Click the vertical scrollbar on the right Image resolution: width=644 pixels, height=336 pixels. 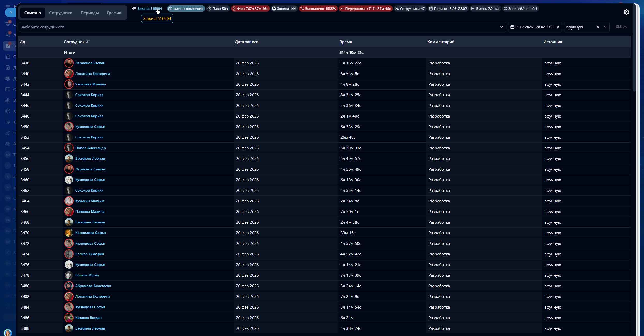click(x=634, y=52)
